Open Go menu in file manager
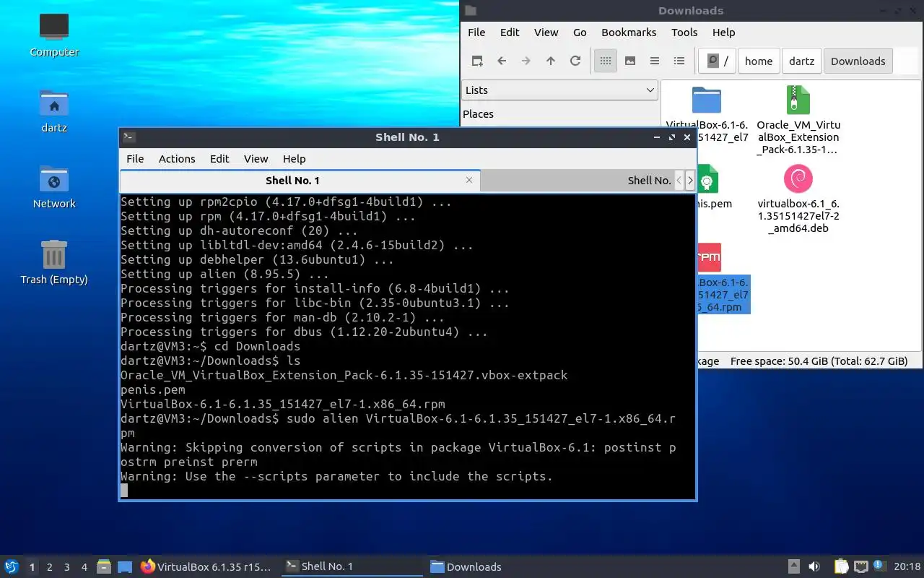The height and width of the screenshot is (578, 924). click(580, 33)
